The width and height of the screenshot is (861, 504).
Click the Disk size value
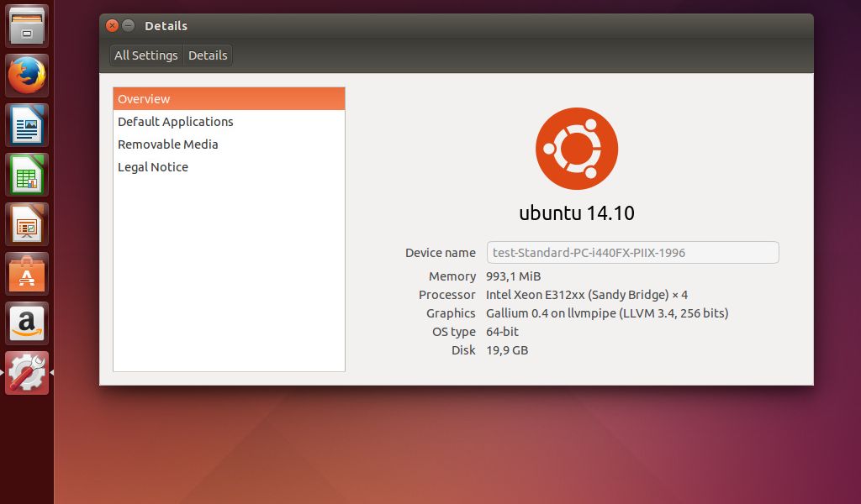(x=506, y=350)
